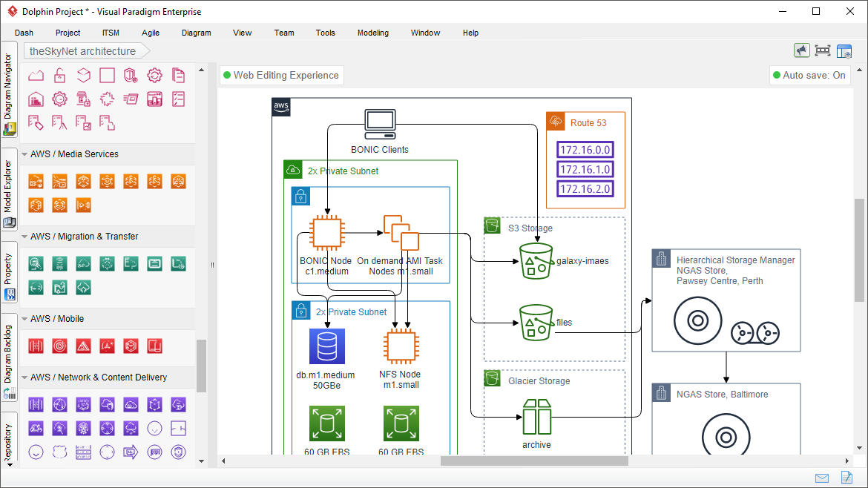Image resolution: width=868 pixels, height=488 pixels.
Task: Select the theSkyNet architecture tab
Action: (82, 51)
